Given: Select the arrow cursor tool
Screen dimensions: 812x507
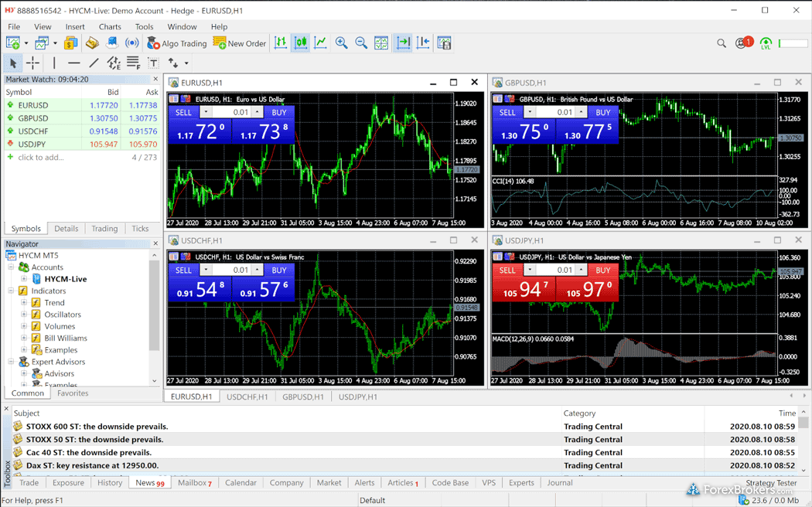Looking at the screenshot, I should point(13,63).
